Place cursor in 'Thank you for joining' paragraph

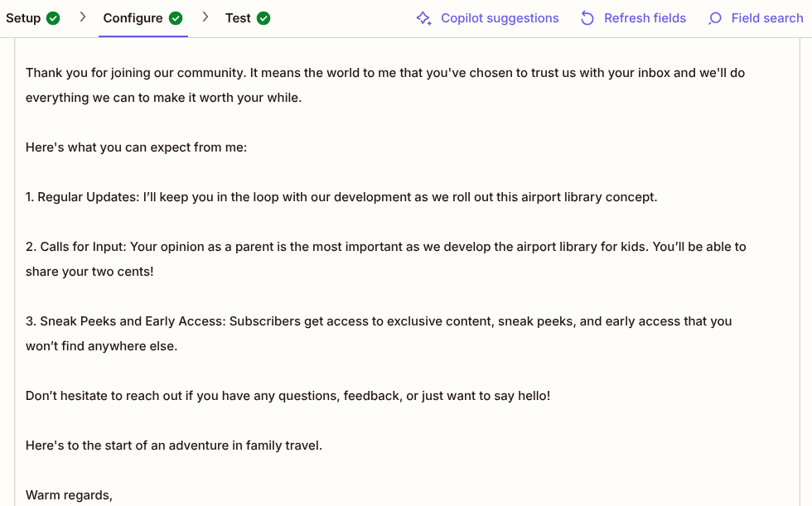[x=385, y=84]
